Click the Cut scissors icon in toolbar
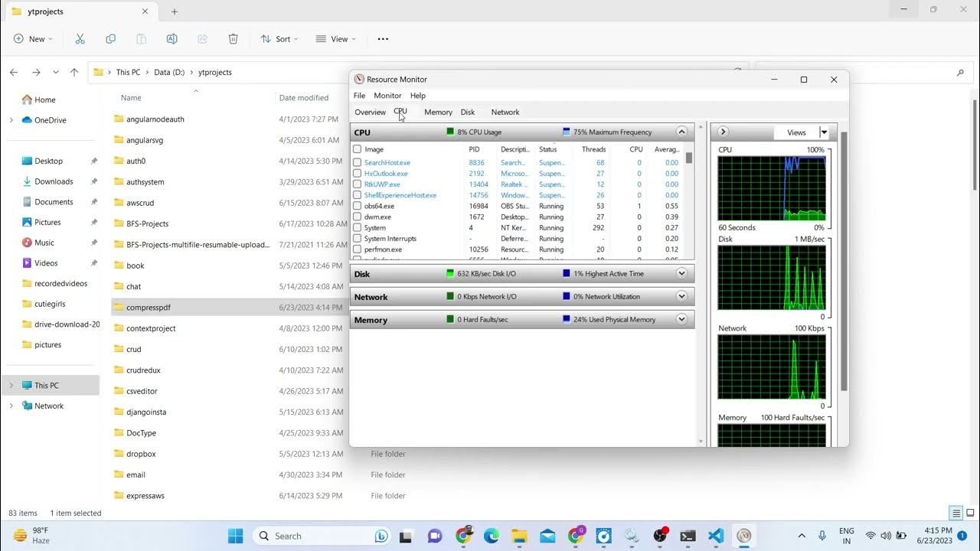The image size is (980, 551). (x=80, y=39)
